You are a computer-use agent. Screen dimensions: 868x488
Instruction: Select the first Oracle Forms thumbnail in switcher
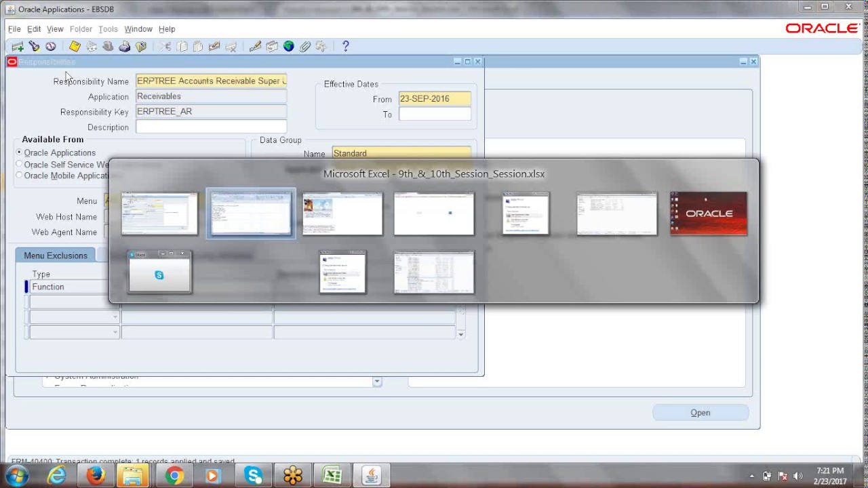coord(159,213)
